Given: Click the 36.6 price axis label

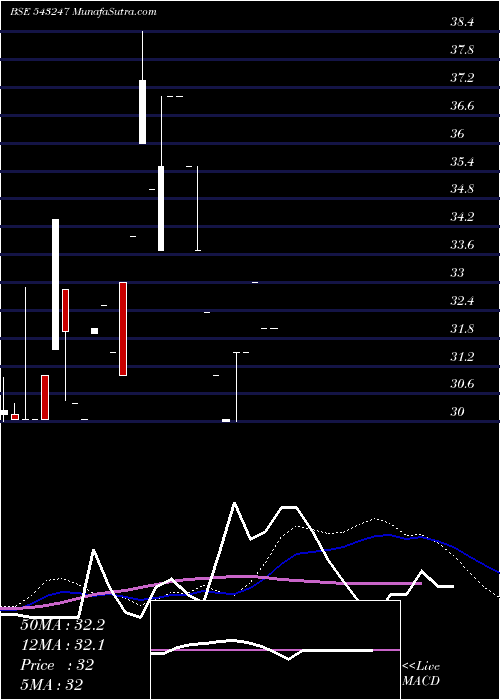Looking at the screenshot, I should tap(462, 106).
